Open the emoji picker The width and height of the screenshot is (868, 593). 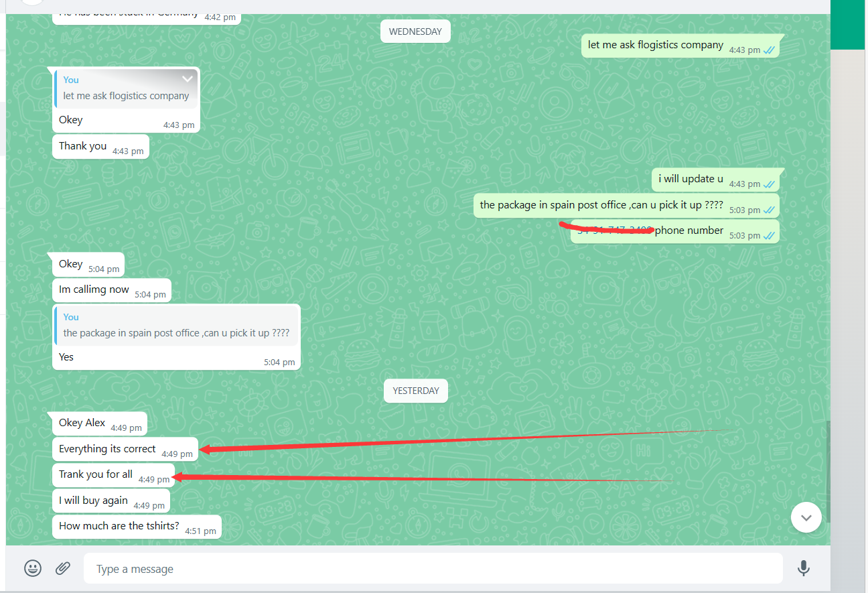33,569
